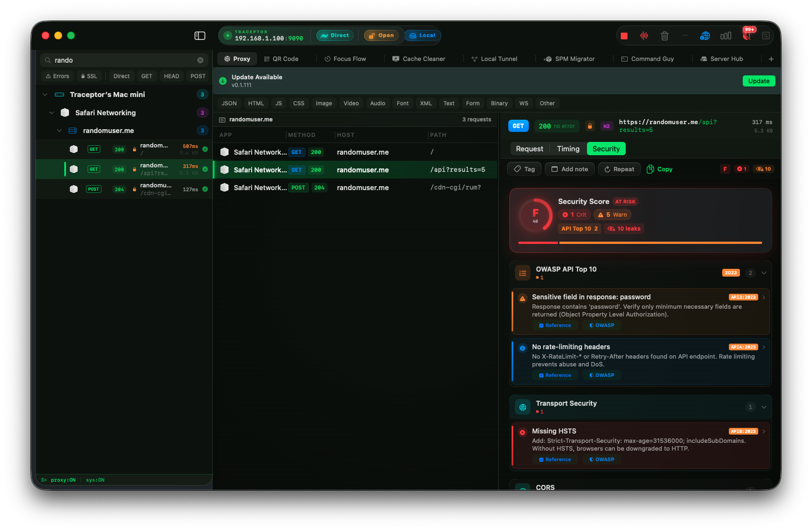Toggle the Direct filter chip in sidebar
This screenshot has height=531, width=812.
(121, 76)
